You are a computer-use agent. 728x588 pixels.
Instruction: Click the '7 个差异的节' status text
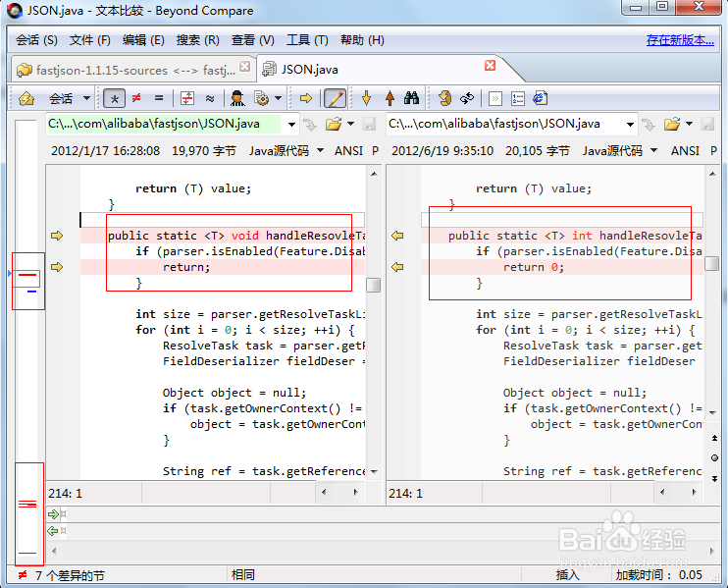(x=70, y=576)
